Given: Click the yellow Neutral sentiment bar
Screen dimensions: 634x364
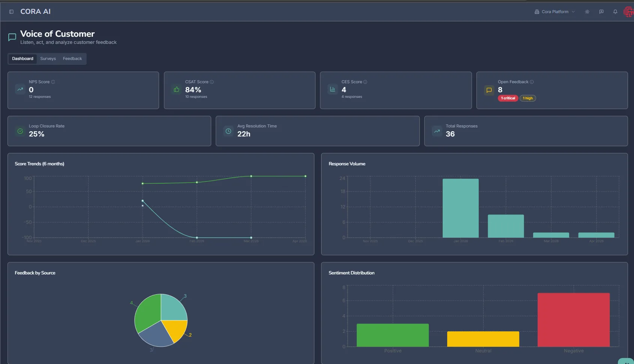Looking at the screenshot, I should point(483,339).
